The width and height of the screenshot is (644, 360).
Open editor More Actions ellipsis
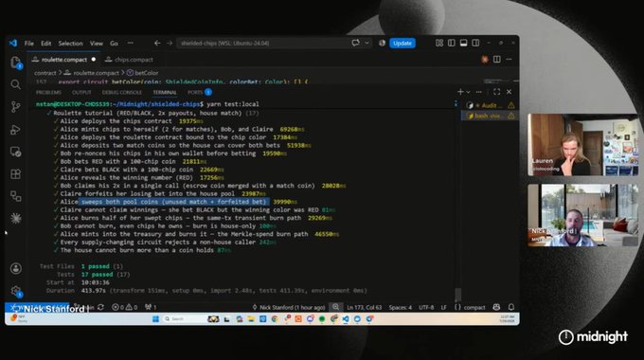coord(509,60)
